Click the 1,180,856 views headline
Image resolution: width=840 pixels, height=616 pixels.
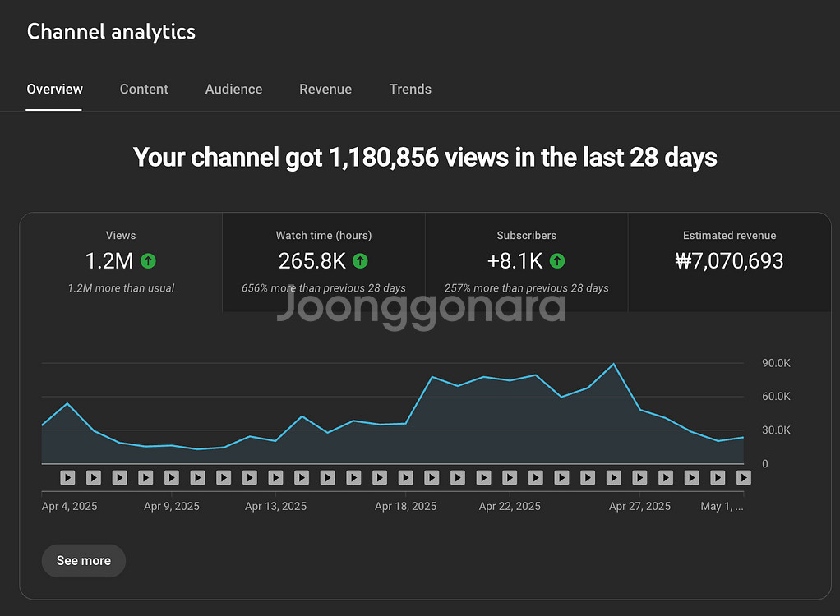point(425,158)
